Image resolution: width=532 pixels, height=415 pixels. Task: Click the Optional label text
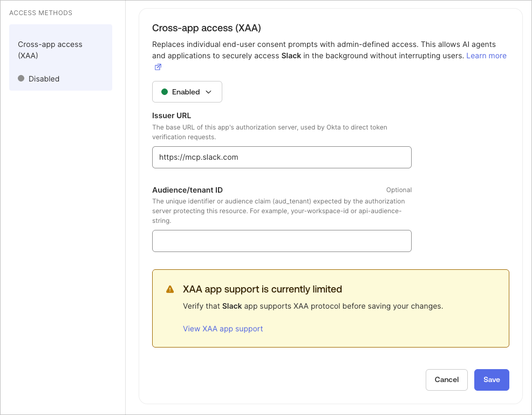(x=399, y=190)
